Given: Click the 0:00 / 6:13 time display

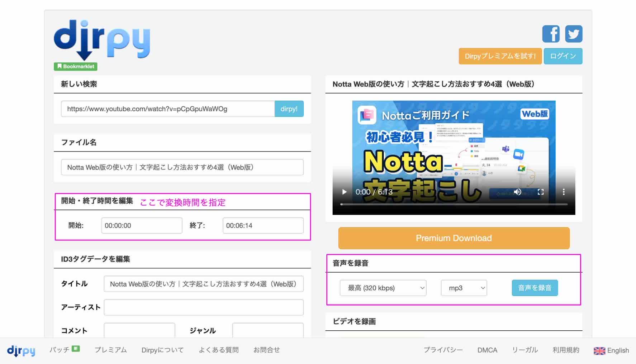Looking at the screenshot, I should (x=374, y=192).
